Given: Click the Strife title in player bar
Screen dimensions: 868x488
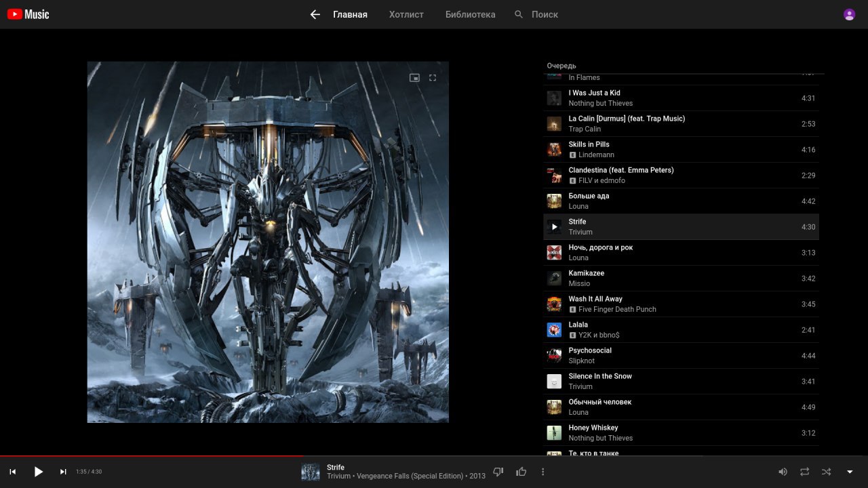Looking at the screenshot, I should coord(336,467).
